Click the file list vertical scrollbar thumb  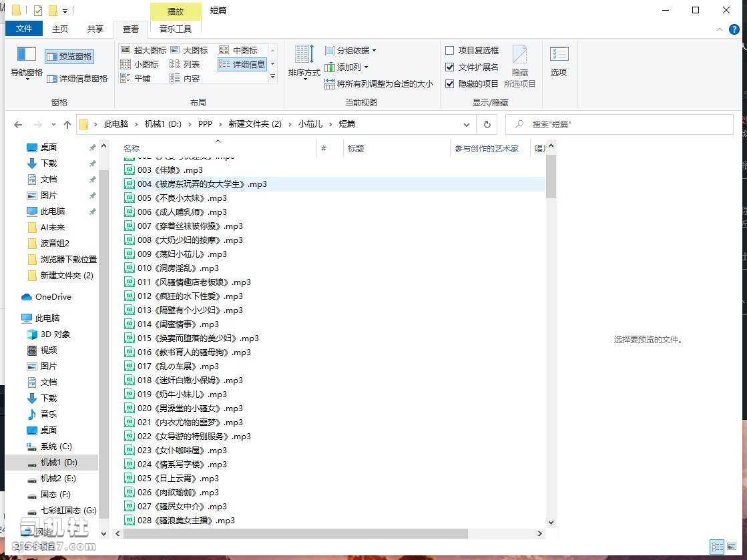(551, 177)
